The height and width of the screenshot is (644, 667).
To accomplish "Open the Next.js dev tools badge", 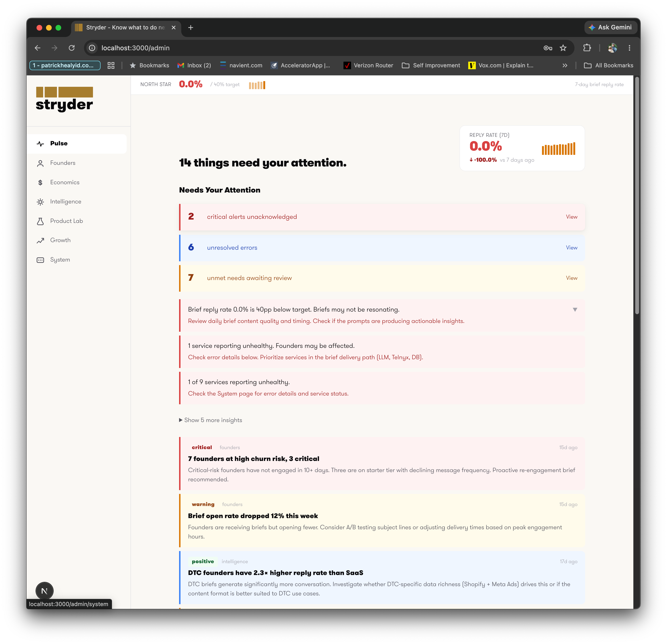I will pyautogui.click(x=45, y=591).
